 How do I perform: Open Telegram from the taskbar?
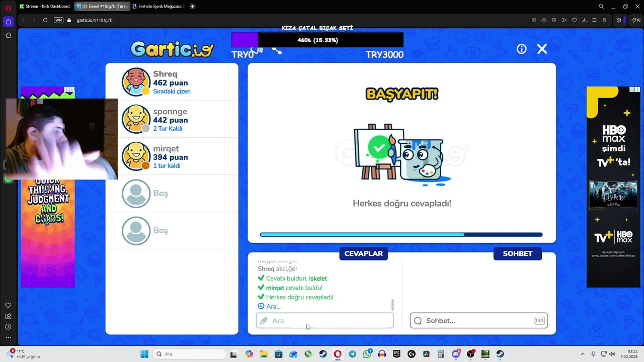352,354
